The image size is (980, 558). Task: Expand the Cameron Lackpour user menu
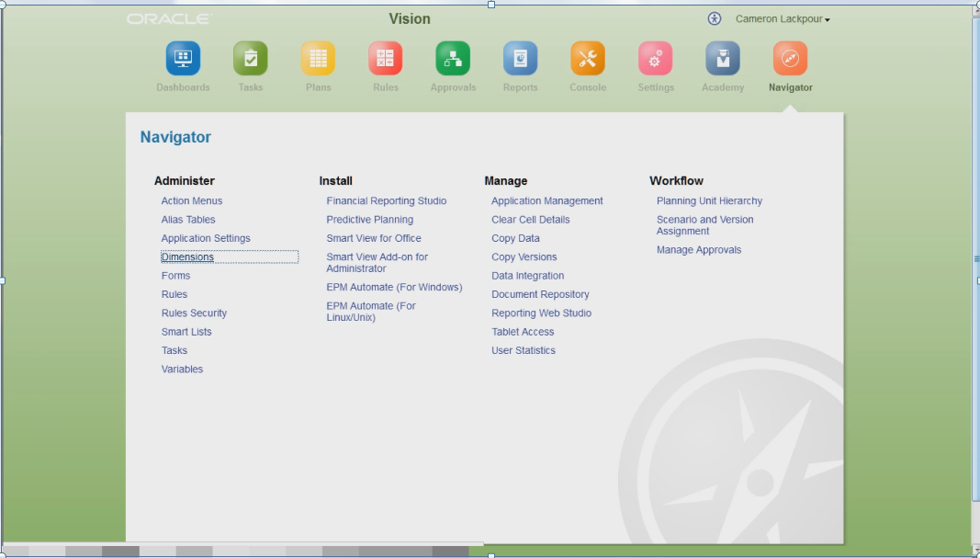pyautogui.click(x=783, y=18)
